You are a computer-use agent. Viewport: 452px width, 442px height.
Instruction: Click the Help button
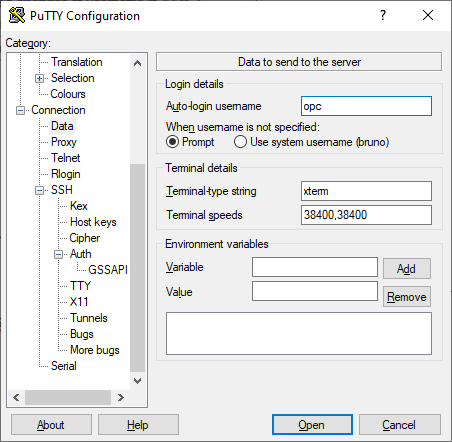click(x=138, y=425)
